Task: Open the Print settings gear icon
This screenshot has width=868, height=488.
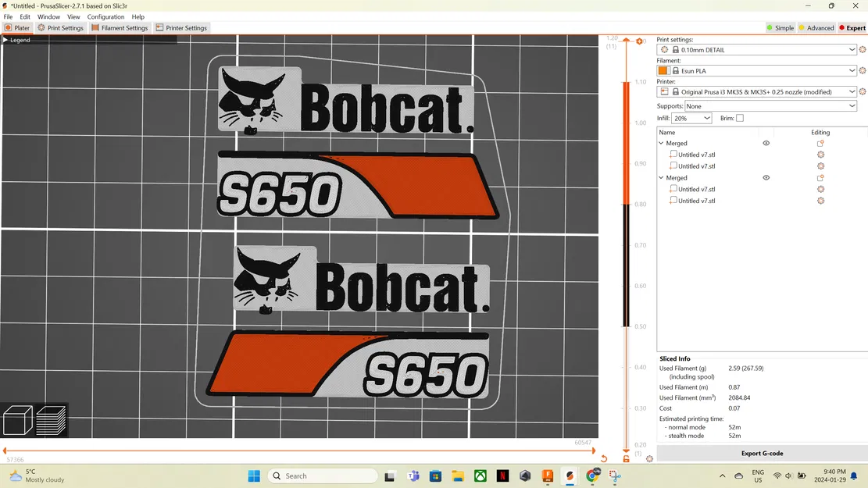Action: click(x=862, y=49)
